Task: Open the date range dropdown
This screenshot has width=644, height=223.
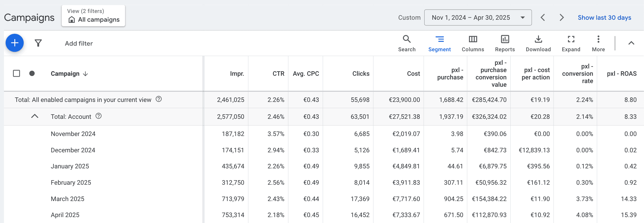Action: (x=478, y=17)
